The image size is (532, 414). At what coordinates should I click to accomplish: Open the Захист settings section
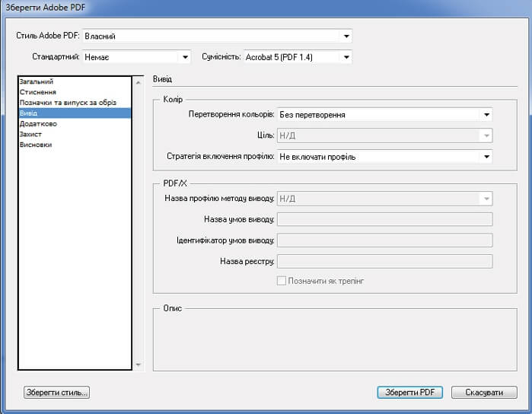(31, 134)
